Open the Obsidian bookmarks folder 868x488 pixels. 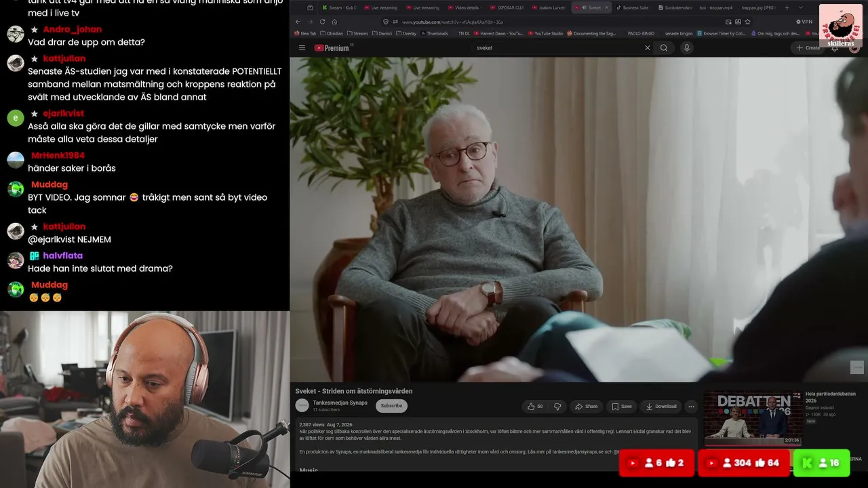coord(332,33)
